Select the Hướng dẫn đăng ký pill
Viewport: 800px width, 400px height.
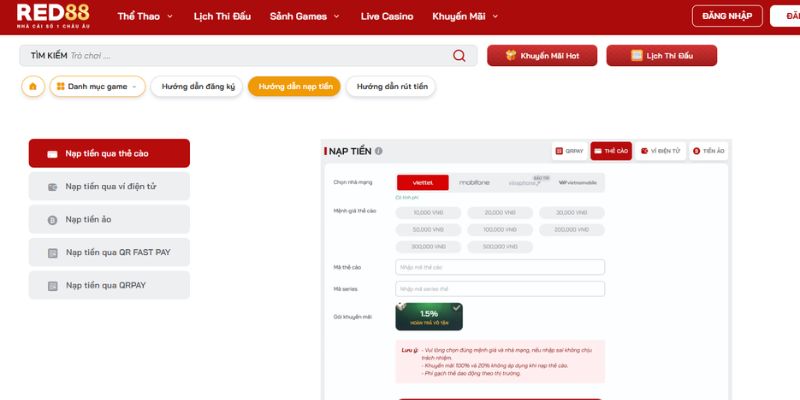pos(198,86)
